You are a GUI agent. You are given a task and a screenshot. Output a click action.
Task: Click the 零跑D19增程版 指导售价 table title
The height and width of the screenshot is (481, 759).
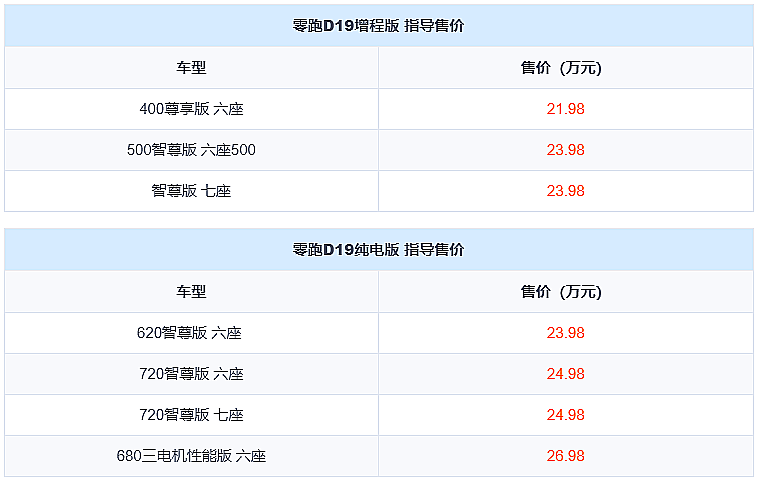[378, 27]
